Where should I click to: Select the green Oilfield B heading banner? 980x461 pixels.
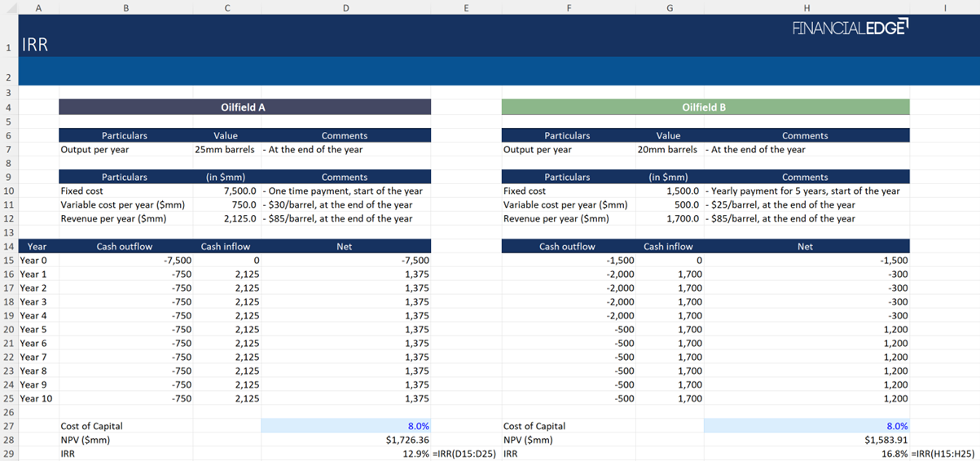coord(705,108)
